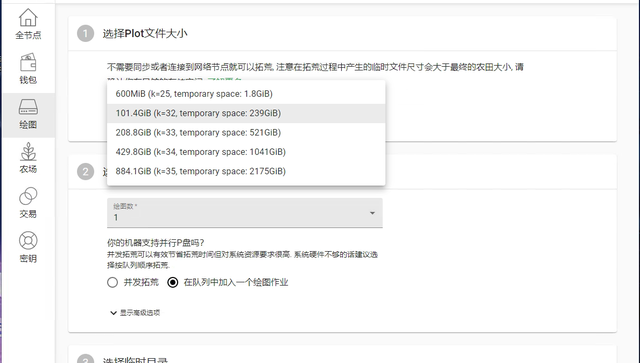640x363 pixels.
Task: Expand 显示高级选项 advanced options
Action: pos(135,313)
